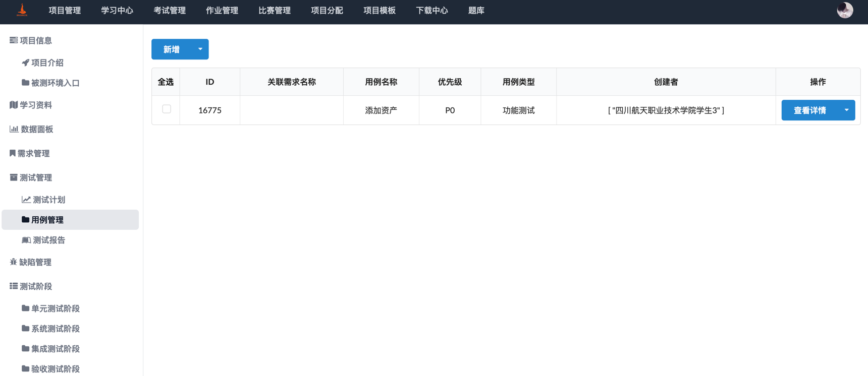Click the archive icon beside 测试管理

pos(14,177)
